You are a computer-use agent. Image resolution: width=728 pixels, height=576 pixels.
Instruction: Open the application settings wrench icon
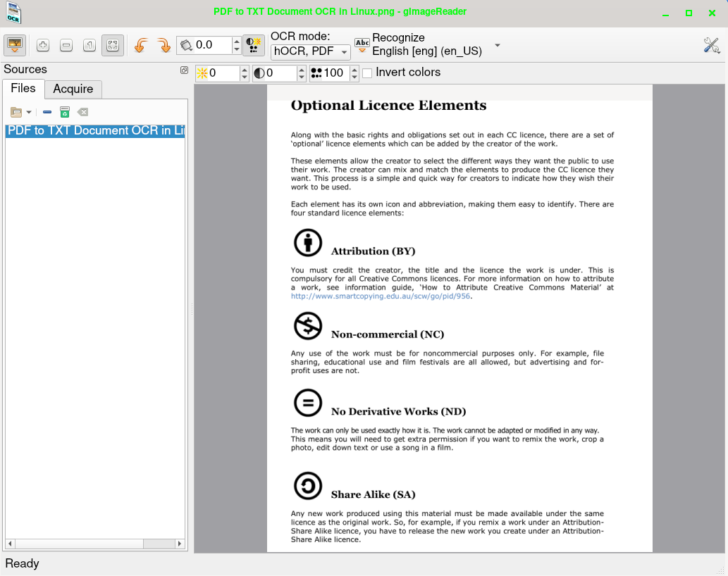click(711, 45)
